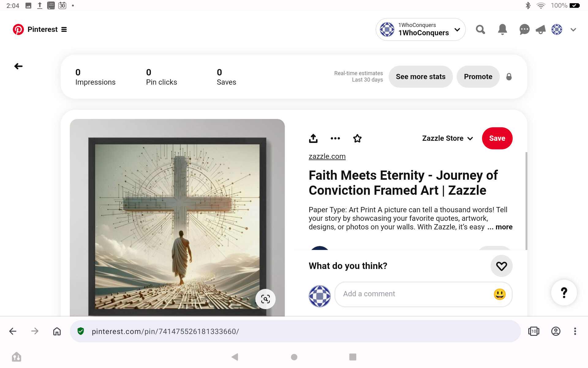
Task: Open the help question mark button
Action: (x=564, y=293)
